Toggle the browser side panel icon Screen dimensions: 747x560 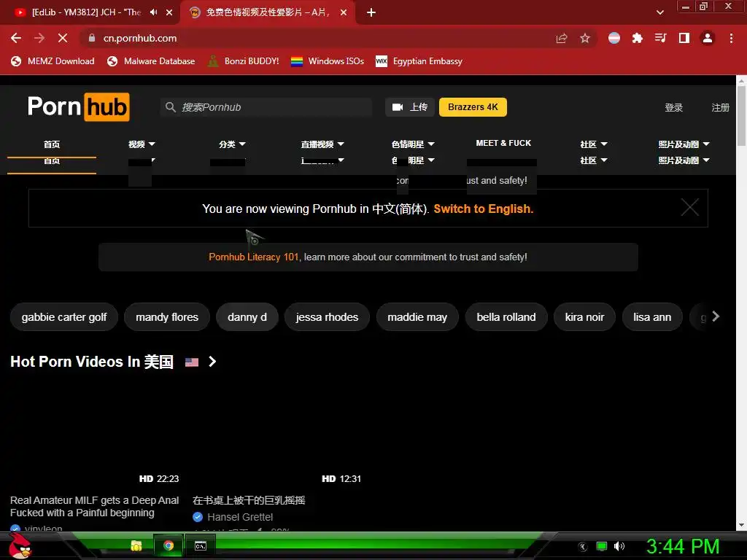(x=684, y=38)
